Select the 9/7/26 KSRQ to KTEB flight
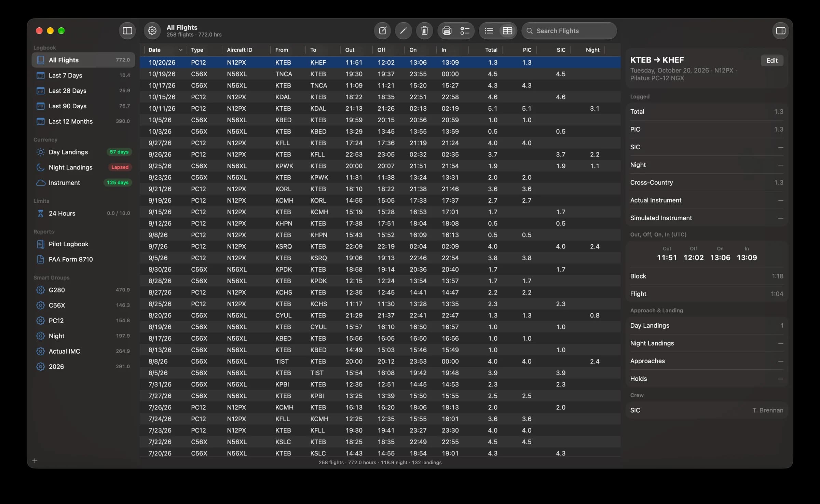The image size is (820, 504). coord(380,246)
